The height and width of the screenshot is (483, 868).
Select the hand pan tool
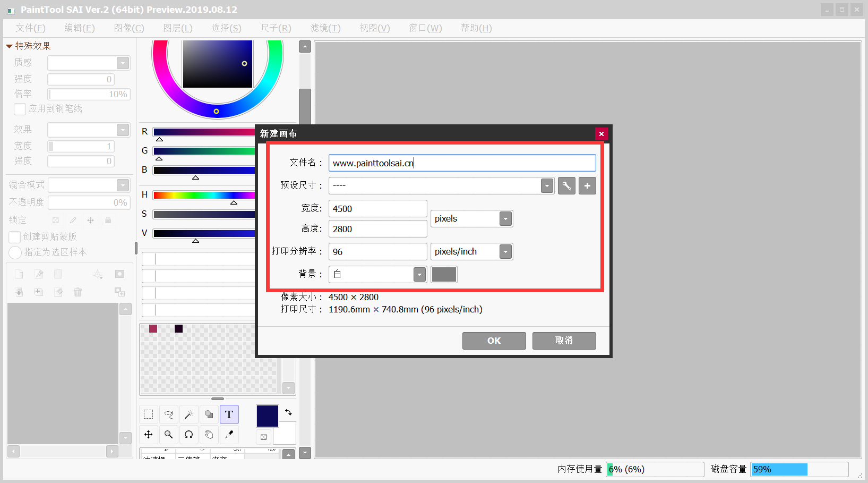coord(209,435)
